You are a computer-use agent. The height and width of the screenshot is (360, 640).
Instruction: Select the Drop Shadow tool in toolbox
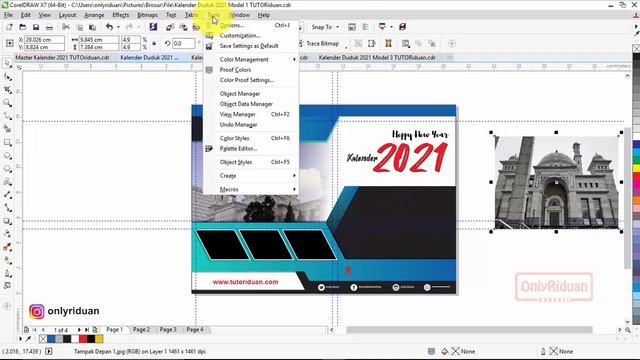point(7,221)
